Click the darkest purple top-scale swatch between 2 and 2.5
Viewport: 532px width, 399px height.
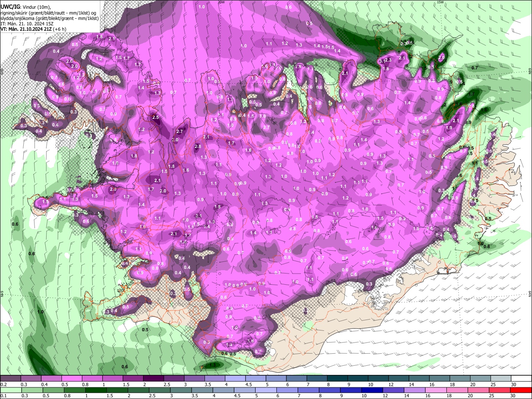[153, 379]
